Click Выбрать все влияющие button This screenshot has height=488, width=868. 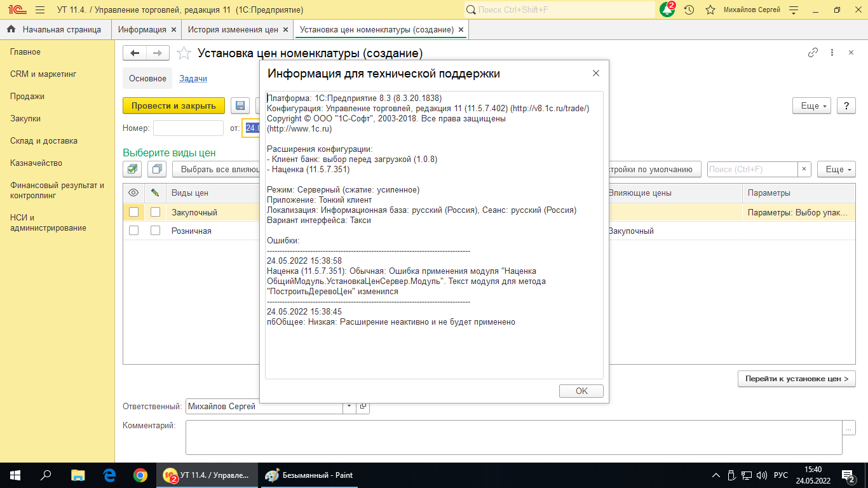point(216,169)
